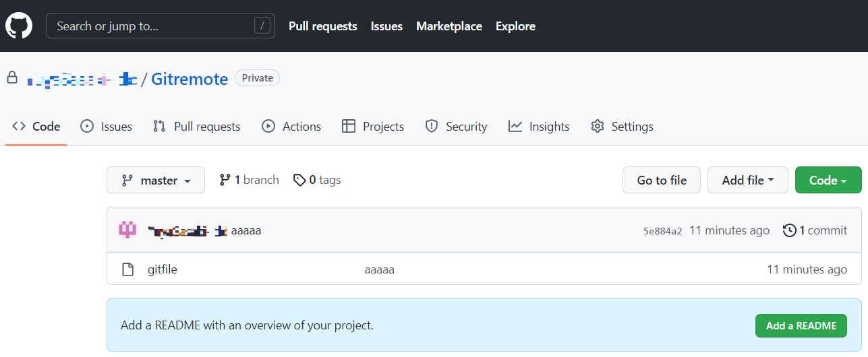
Task: Click the Security tab shield icon
Action: click(432, 126)
